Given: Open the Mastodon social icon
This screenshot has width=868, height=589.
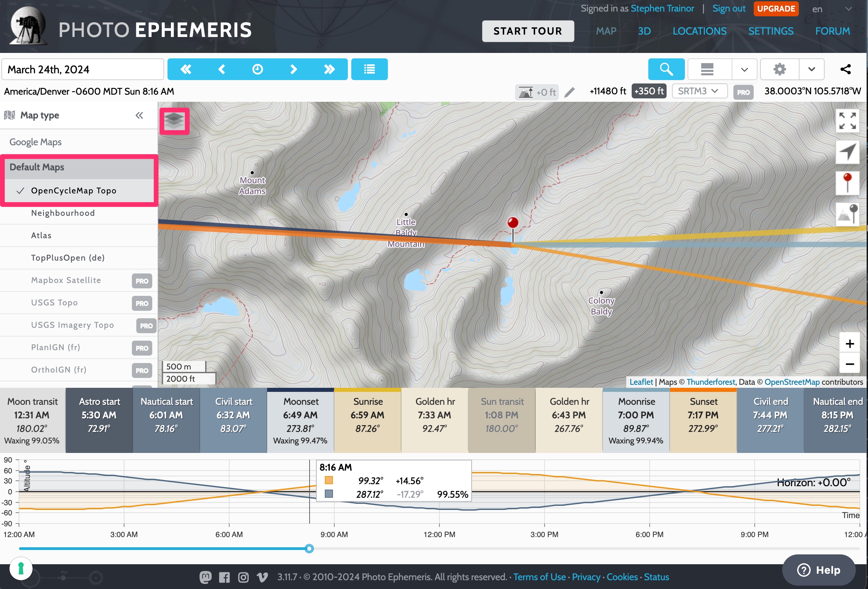Looking at the screenshot, I should click(205, 577).
